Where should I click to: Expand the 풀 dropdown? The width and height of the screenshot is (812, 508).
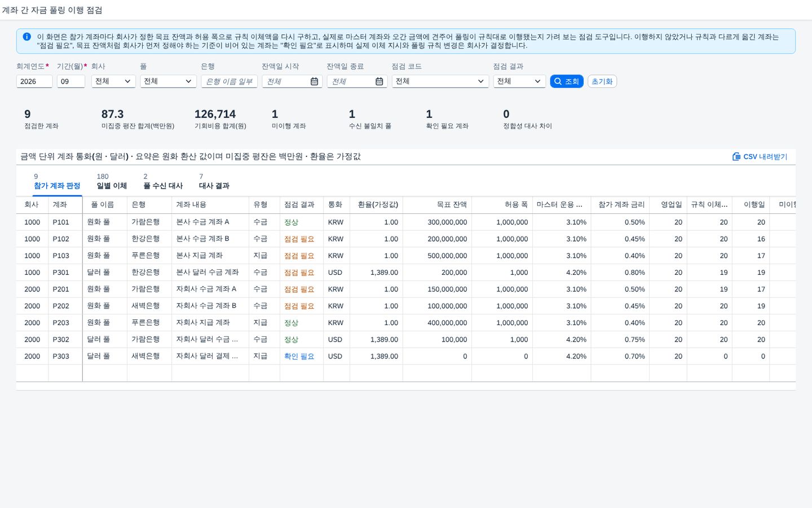(168, 81)
